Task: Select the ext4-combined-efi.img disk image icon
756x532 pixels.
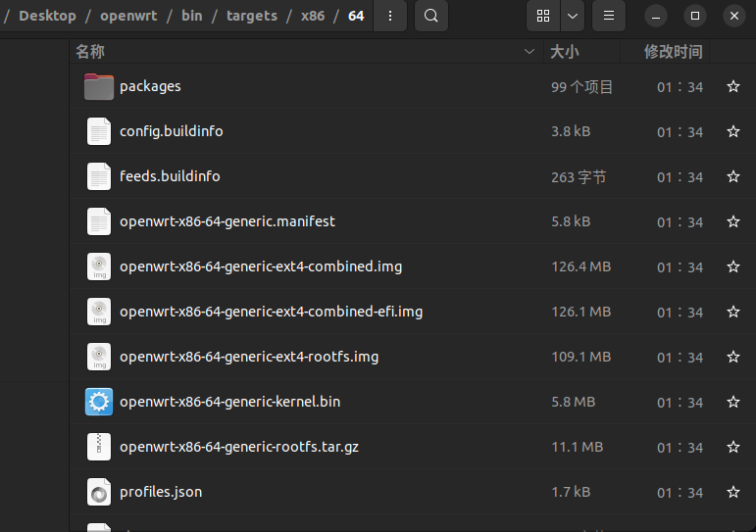Action: [x=99, y=312]
